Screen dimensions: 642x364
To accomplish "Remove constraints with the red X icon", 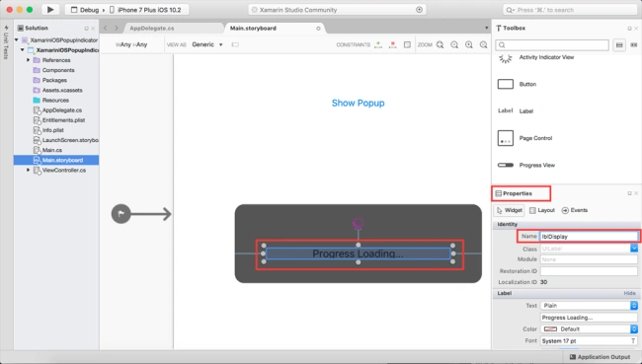I will (393, 44).
